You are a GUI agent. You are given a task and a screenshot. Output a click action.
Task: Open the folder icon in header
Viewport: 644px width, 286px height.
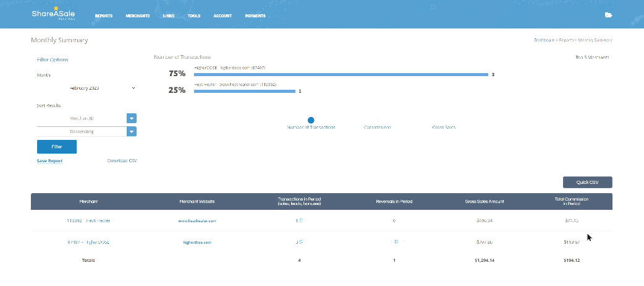point(608,15)
